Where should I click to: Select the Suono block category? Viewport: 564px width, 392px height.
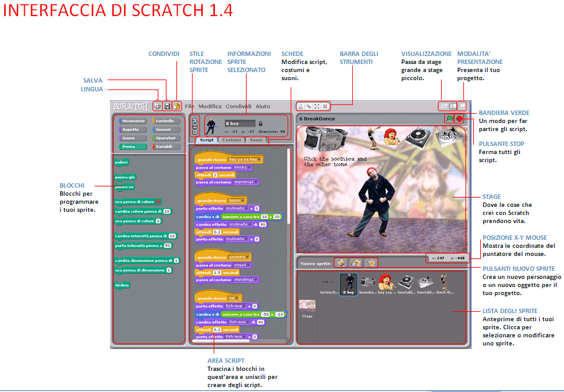133,138
